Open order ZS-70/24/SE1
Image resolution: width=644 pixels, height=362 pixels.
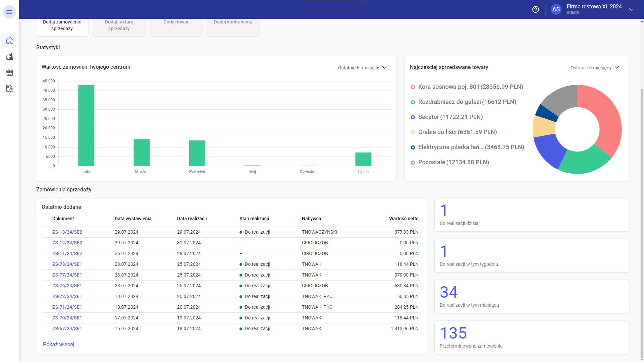[x=67, y=318]
